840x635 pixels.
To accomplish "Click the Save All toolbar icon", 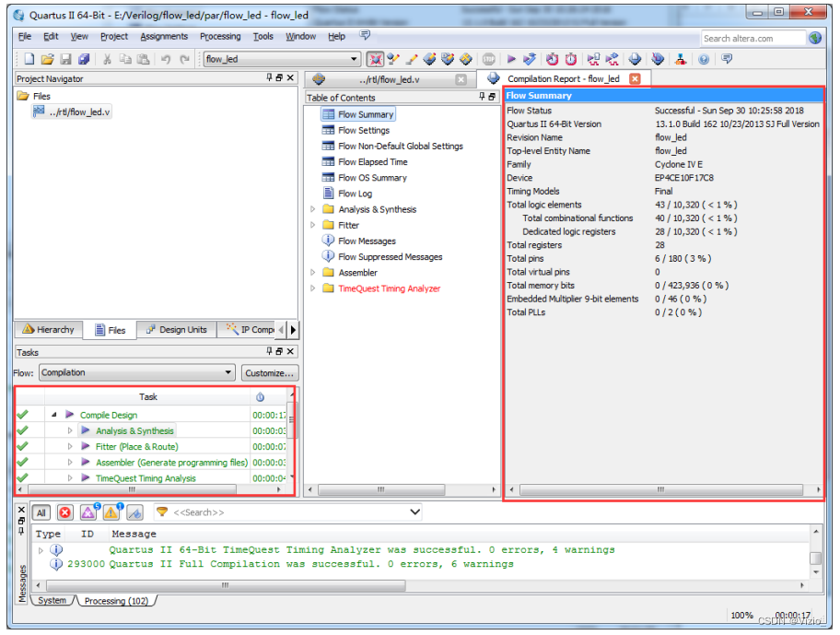I will [x=84, y=59].
